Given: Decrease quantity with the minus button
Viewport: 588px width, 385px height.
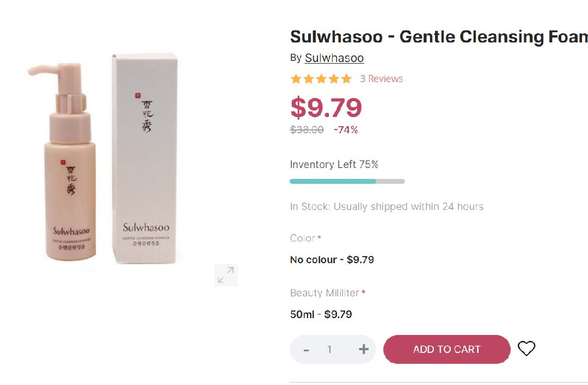Looking at the screenshot, I should 307,350.
